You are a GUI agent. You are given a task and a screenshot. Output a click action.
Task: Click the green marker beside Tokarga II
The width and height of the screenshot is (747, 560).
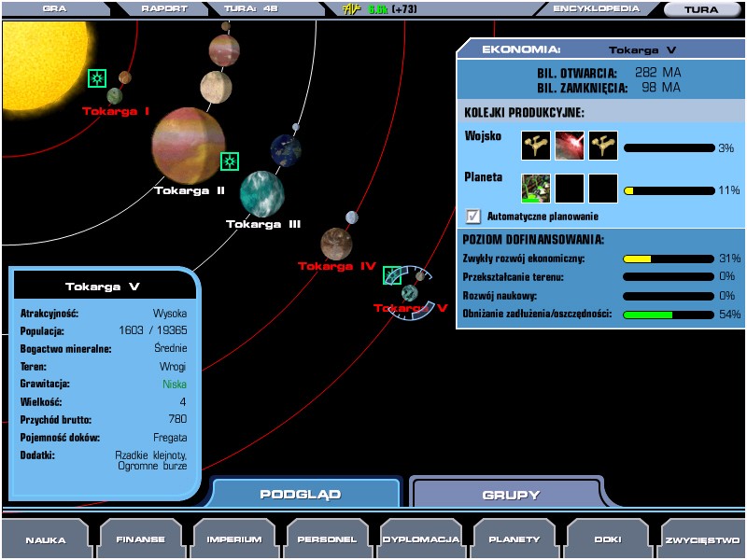pos(230,161)
